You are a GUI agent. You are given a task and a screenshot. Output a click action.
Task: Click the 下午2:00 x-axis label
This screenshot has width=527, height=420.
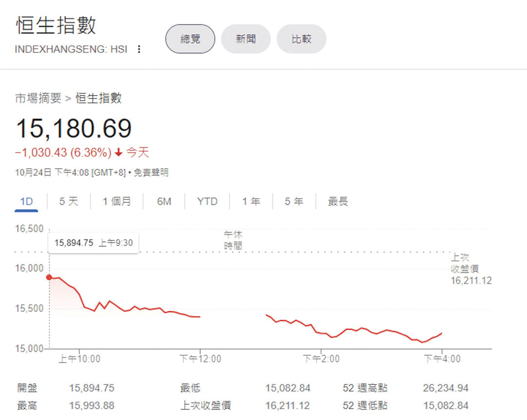(321, 359)
